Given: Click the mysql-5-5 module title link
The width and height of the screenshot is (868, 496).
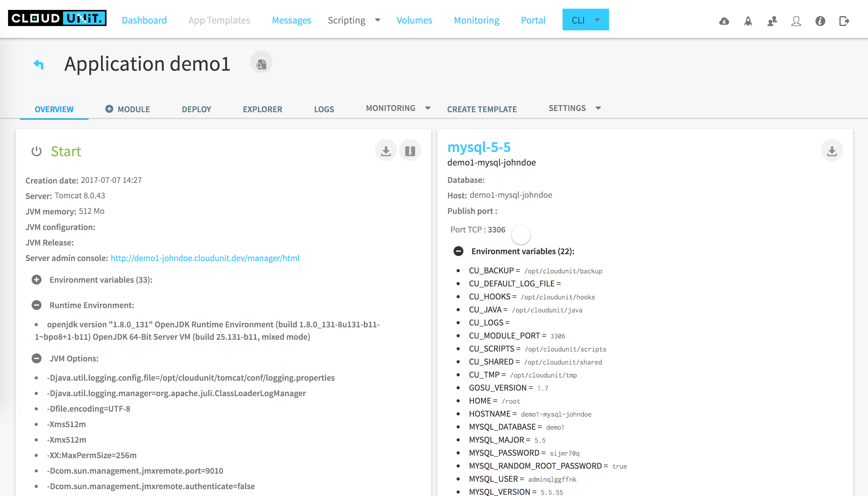Looking at the screenshot, I should pos(479,147).
